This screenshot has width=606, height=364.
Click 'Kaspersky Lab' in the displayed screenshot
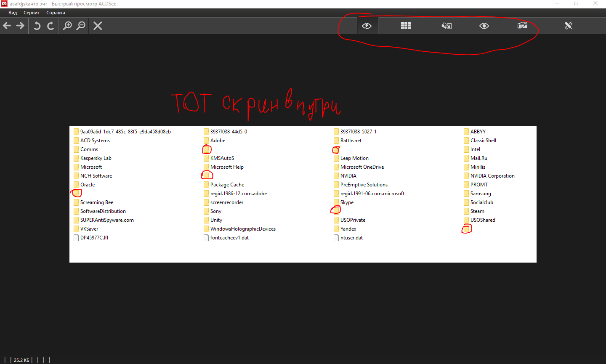96,158
